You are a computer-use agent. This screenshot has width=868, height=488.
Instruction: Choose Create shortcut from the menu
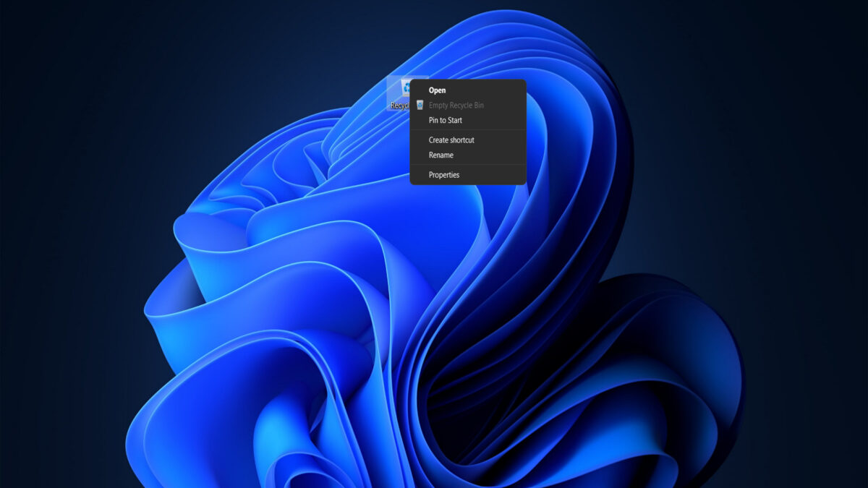[x=467, y=140]
